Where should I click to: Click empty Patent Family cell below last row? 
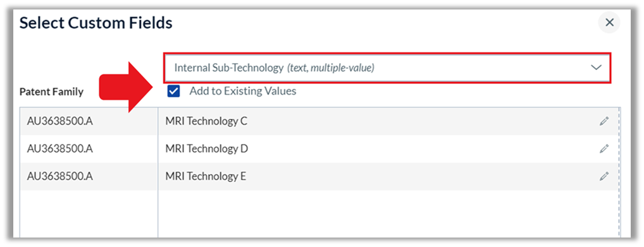89,214
